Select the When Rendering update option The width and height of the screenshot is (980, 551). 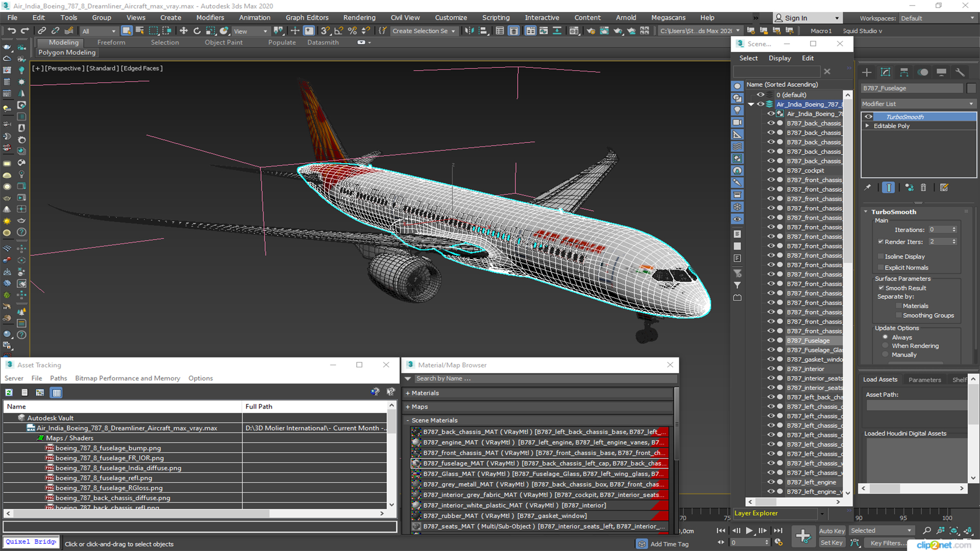tap(886, 346)
